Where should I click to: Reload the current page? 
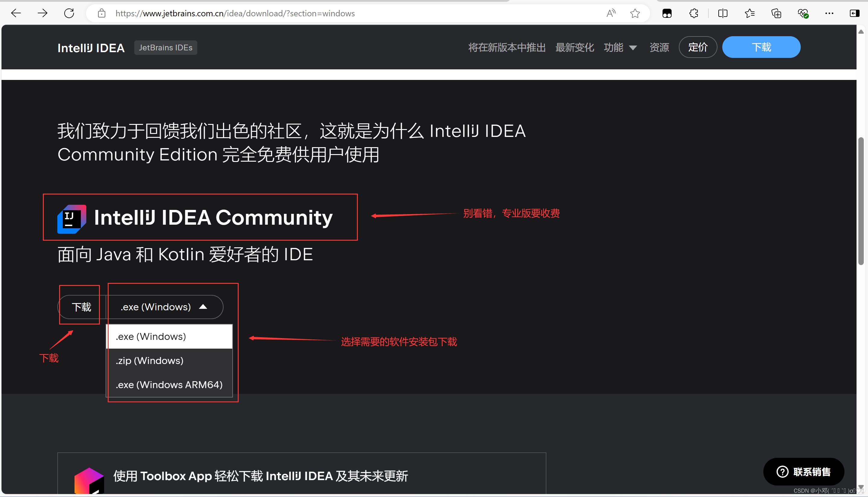click(x=69, y=13)
